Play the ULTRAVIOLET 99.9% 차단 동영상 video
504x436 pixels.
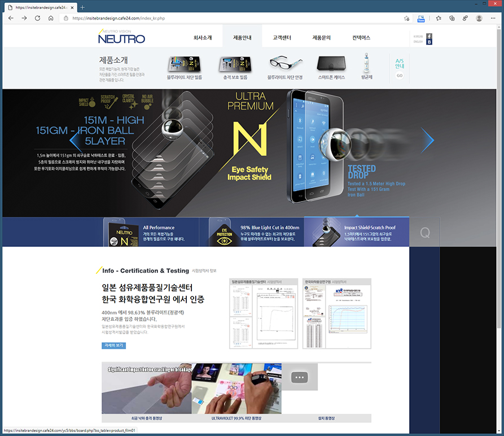tap(236, 389)
